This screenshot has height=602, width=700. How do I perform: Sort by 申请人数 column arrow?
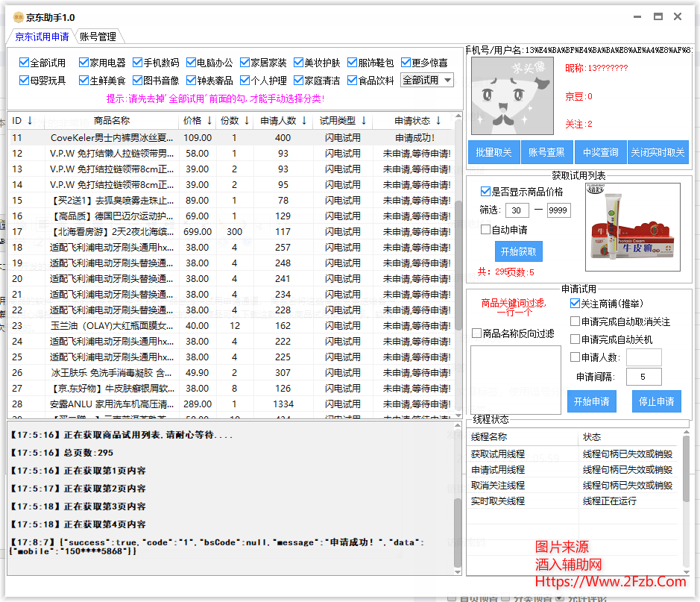click(x=304, y=121)
